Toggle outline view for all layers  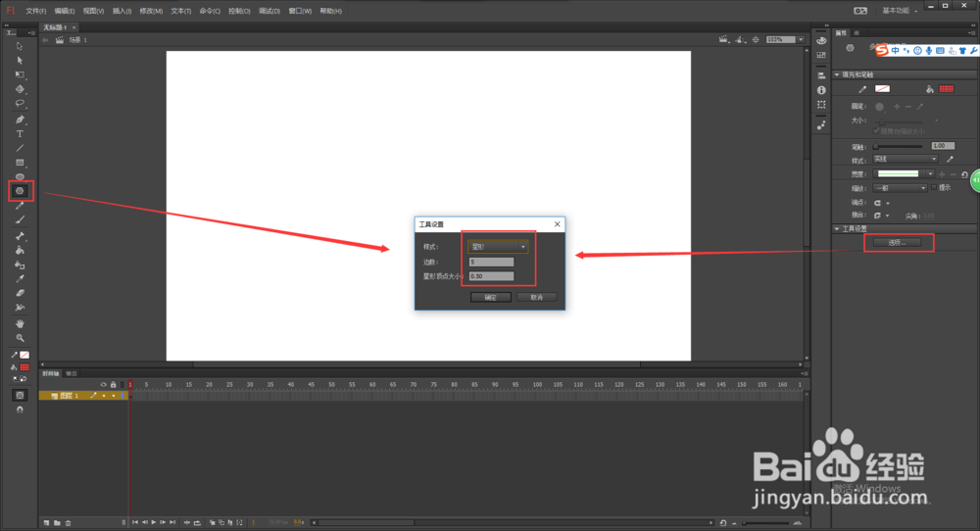pos(122,385)
